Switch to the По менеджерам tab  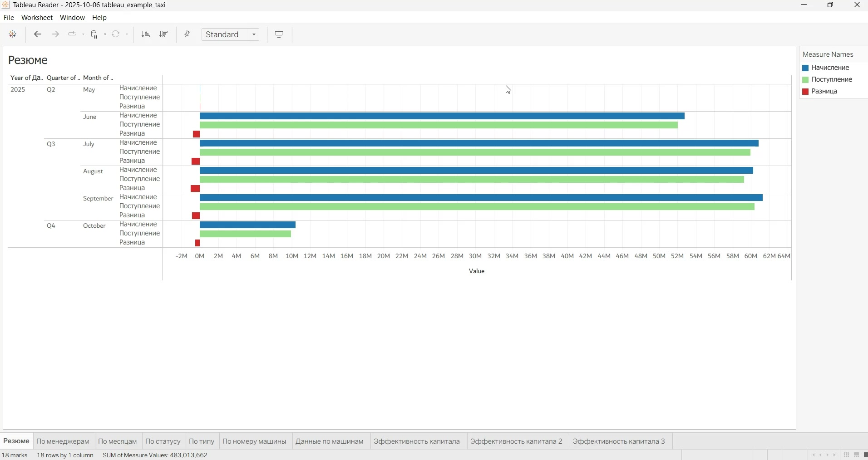(x=63, y=441)
